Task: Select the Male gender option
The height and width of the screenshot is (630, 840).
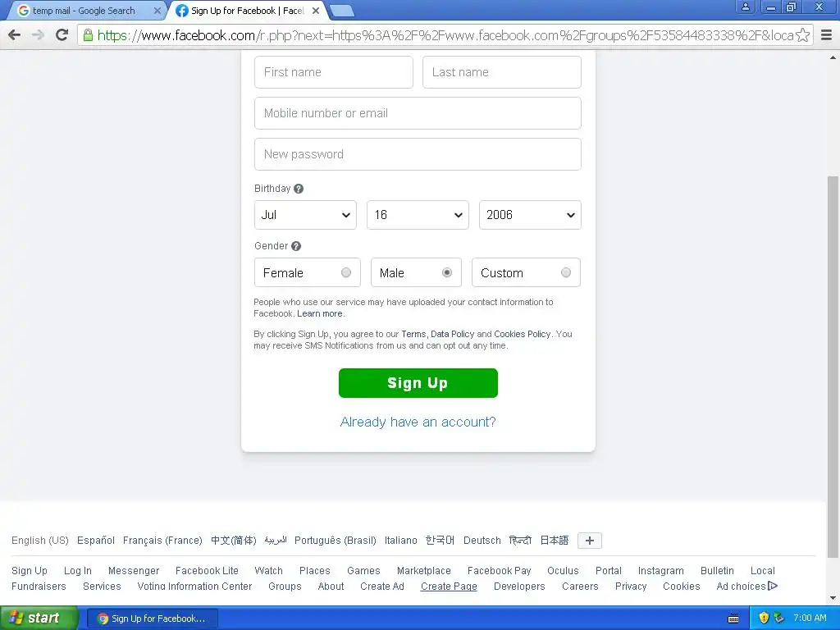Action: click(416, 272)
